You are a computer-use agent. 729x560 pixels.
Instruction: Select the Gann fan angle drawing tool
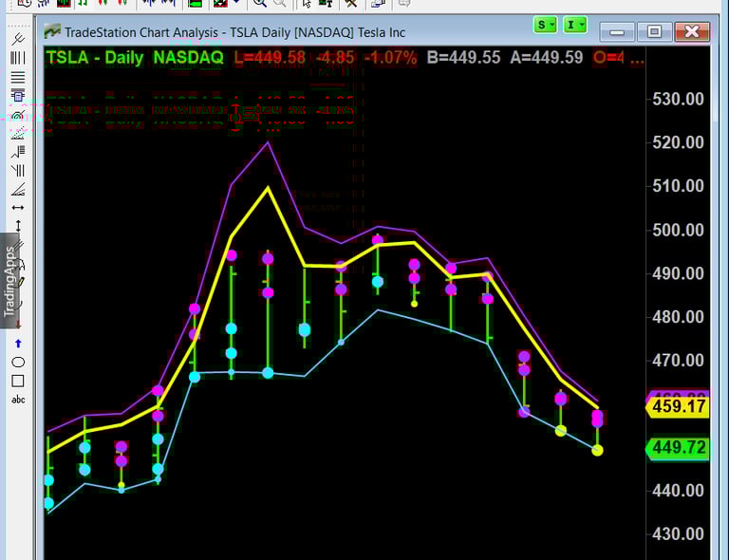pyautogui.click(x=18, y=190)
